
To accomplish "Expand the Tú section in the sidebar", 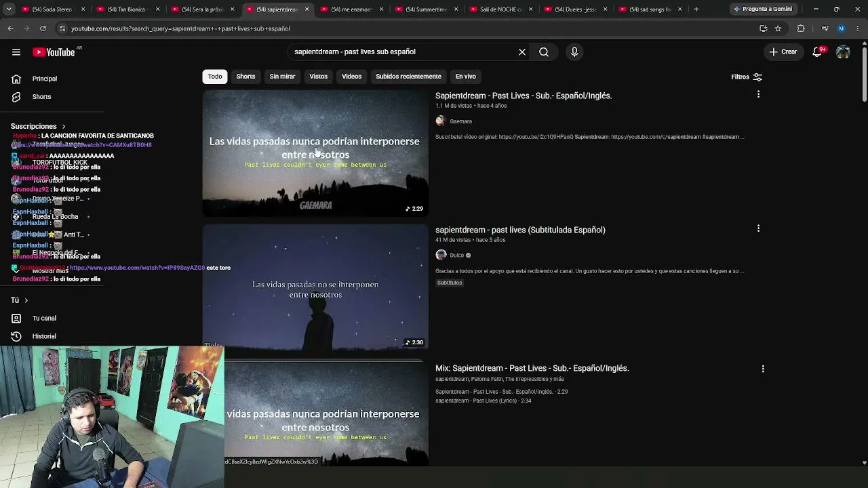I will (x=20, y=300).
